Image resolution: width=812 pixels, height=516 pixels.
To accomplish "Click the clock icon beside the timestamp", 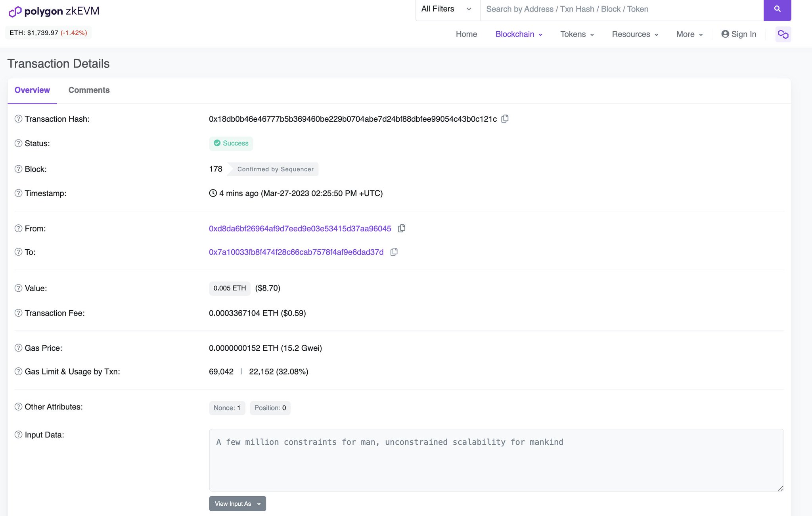I will (213, 193).
